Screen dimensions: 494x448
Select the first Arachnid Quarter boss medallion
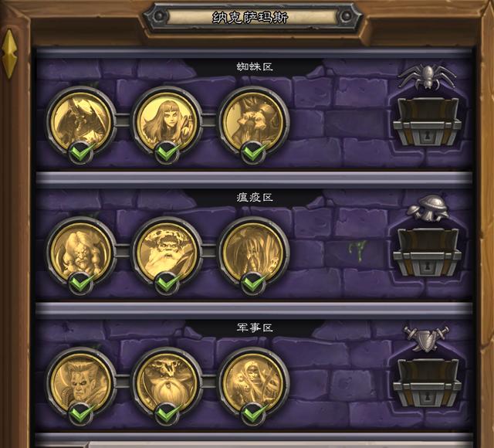[81, 121]
